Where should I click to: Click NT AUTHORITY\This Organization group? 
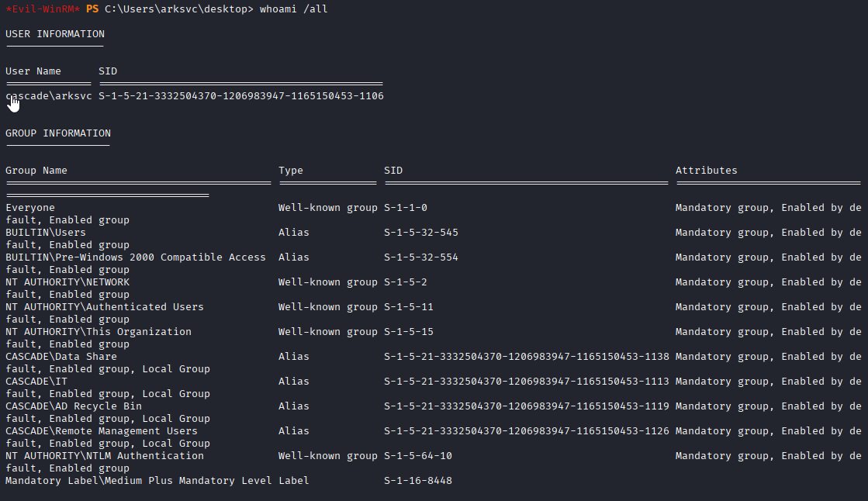click(x=99, y=332)
